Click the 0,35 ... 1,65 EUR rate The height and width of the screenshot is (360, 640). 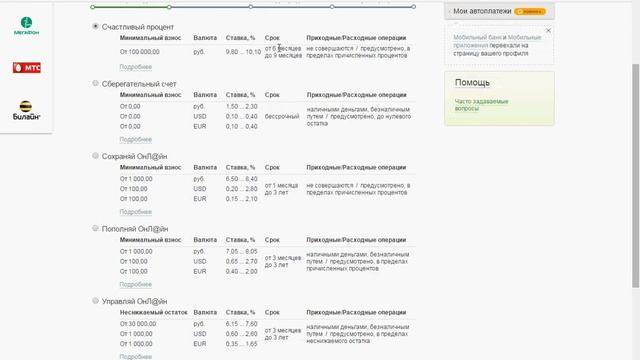point(242,344)
